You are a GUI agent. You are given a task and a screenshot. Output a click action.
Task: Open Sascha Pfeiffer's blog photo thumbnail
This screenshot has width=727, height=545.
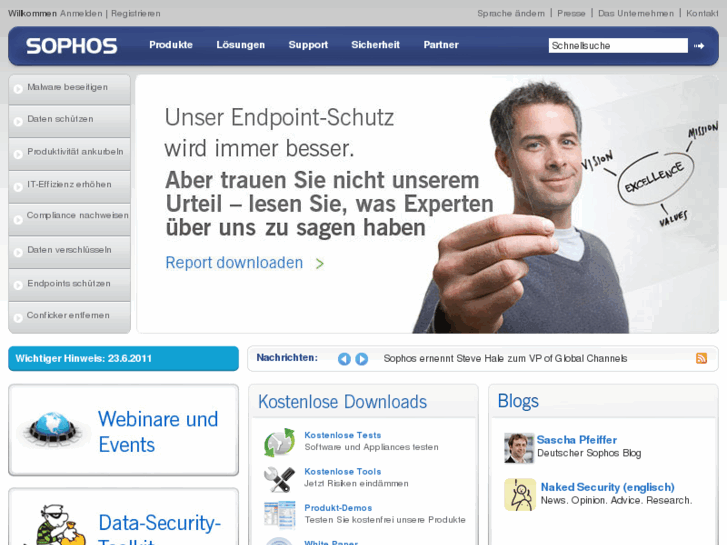[519, 448]
